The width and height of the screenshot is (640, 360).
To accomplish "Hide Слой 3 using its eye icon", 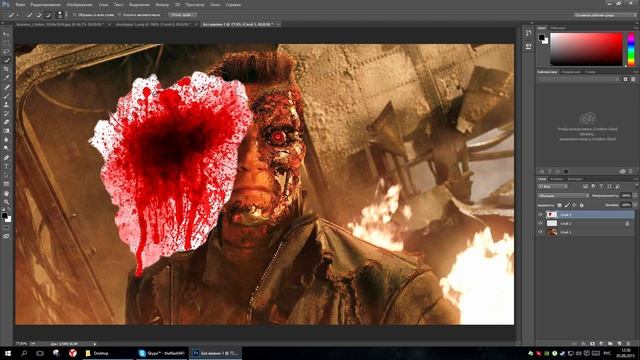I will [x=540, y=214].
